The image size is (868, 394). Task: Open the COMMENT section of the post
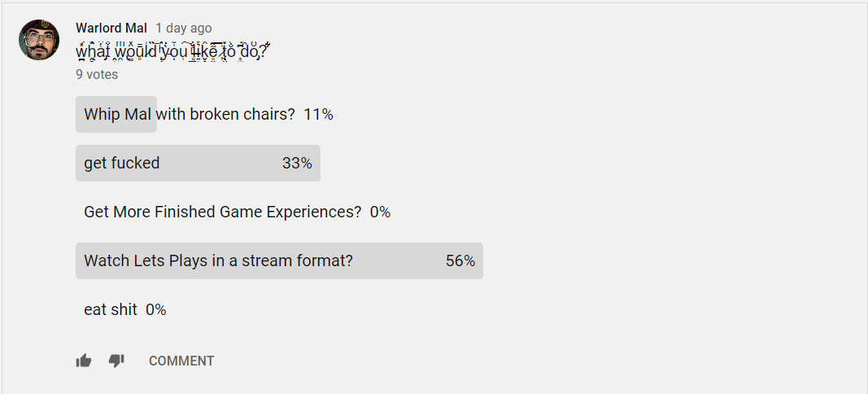(x=181, y=361)
